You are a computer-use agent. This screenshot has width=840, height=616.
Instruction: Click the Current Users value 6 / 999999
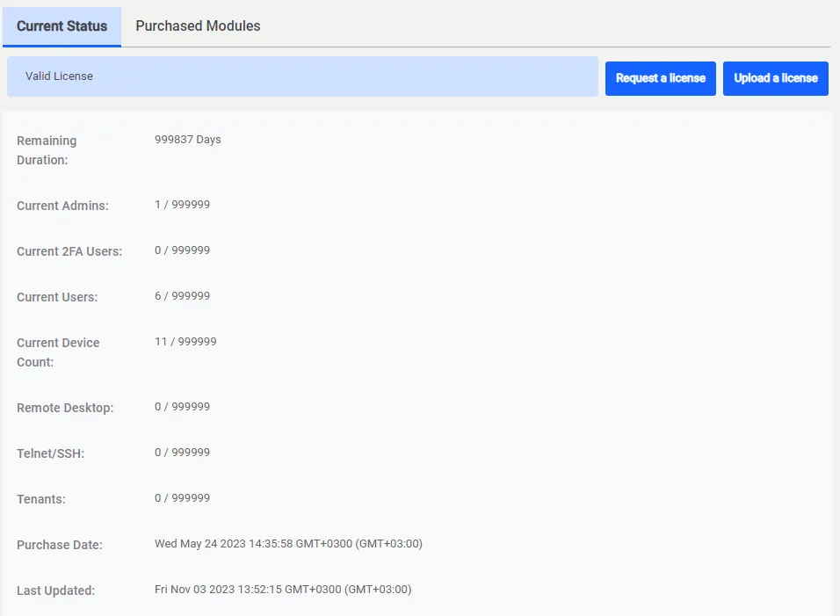click(x=182, y=295)
